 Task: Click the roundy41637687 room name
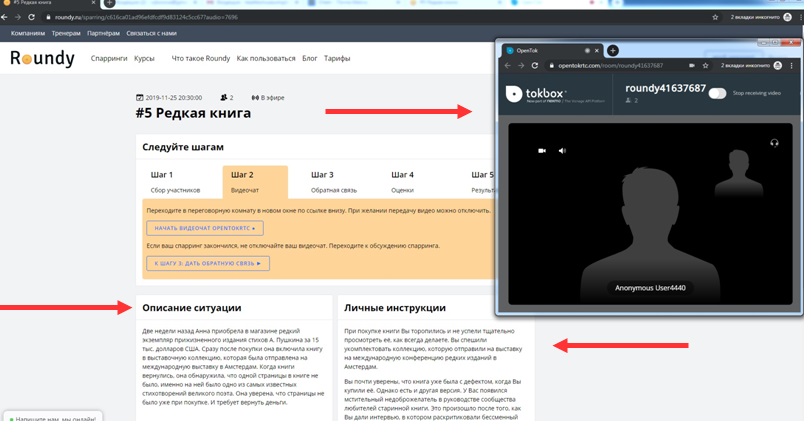click(665, 88)
